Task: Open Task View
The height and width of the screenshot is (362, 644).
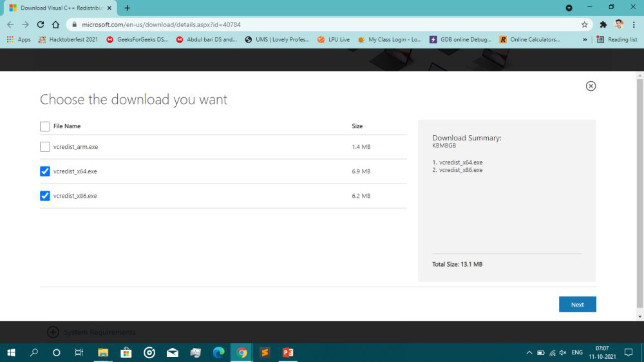Action: point(79,352)
